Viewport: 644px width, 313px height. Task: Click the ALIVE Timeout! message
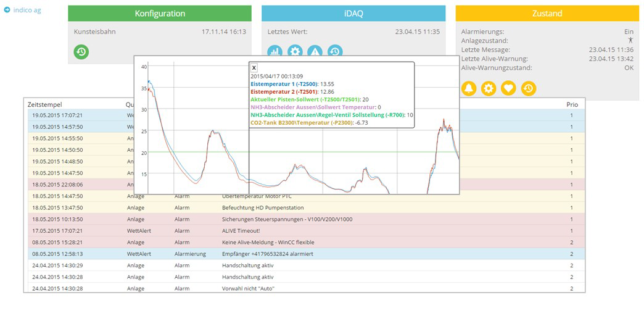coord(242,231)
